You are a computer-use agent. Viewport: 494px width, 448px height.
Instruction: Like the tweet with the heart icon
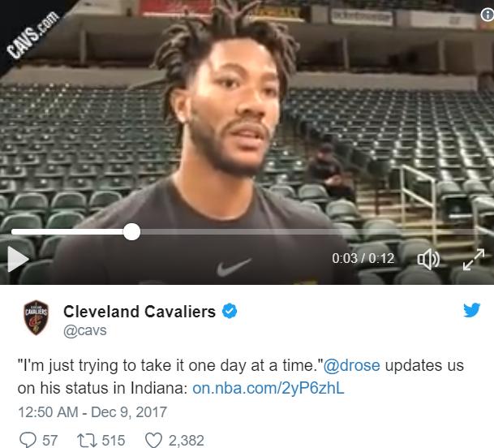click(x=153, y=440)
